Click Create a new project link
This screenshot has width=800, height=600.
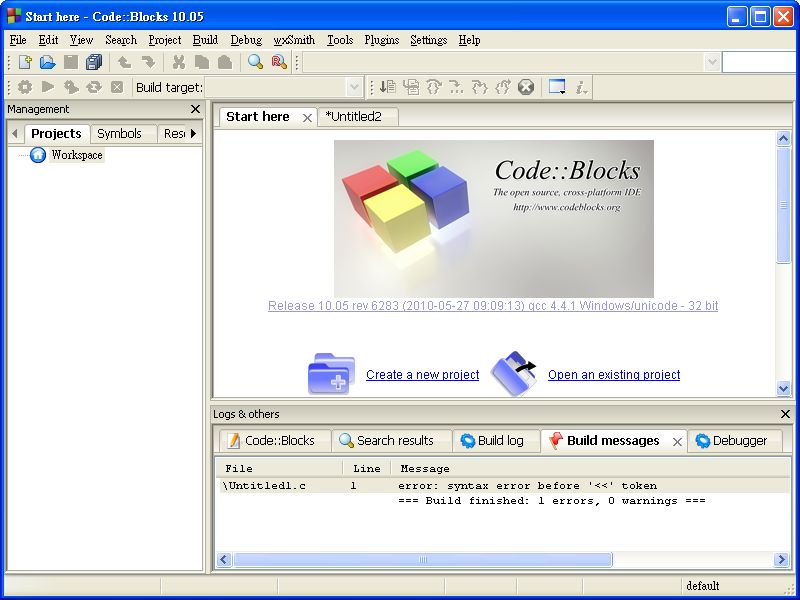point(422,375)
